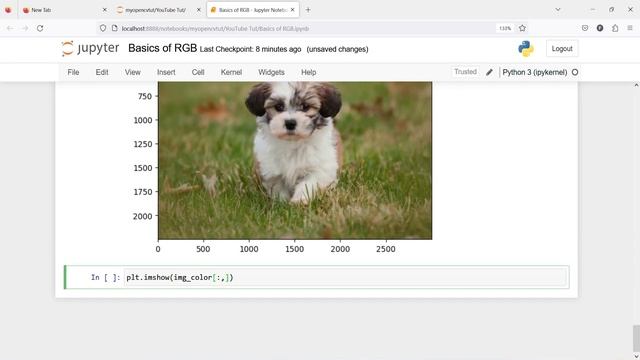Click the x-axis label 500
Viewport: 640px width, 360px height.
203,249
